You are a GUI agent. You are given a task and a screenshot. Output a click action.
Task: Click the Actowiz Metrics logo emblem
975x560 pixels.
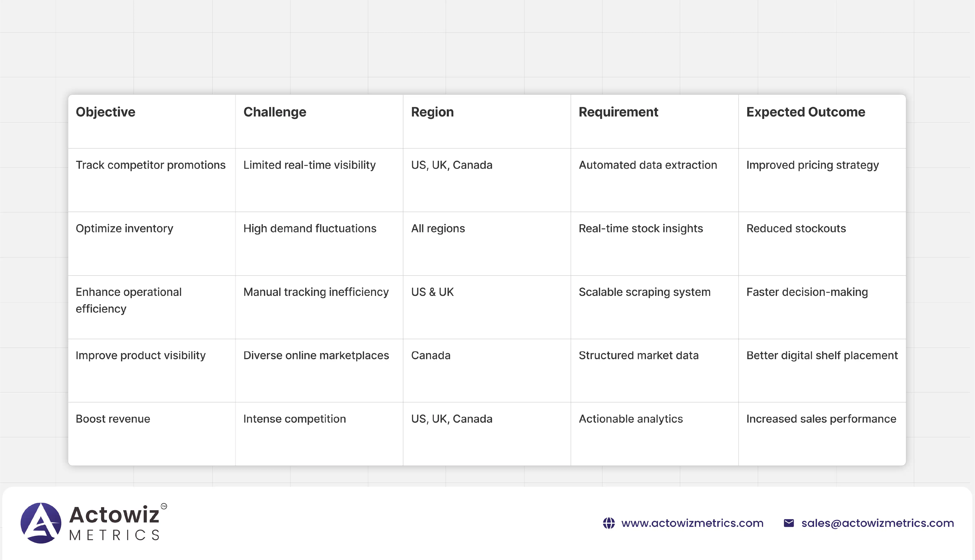pyautogui.click(x=41, y=523)
